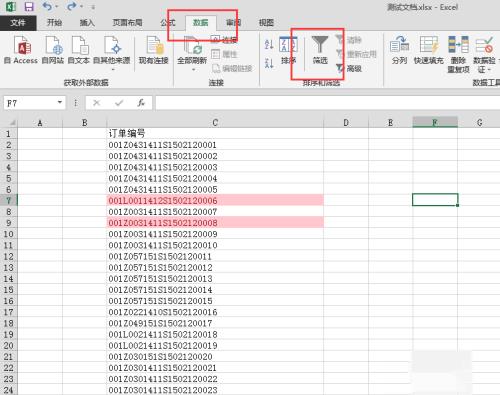
Task: Select the highlighted cell in row 9
Action: point(215,223)
